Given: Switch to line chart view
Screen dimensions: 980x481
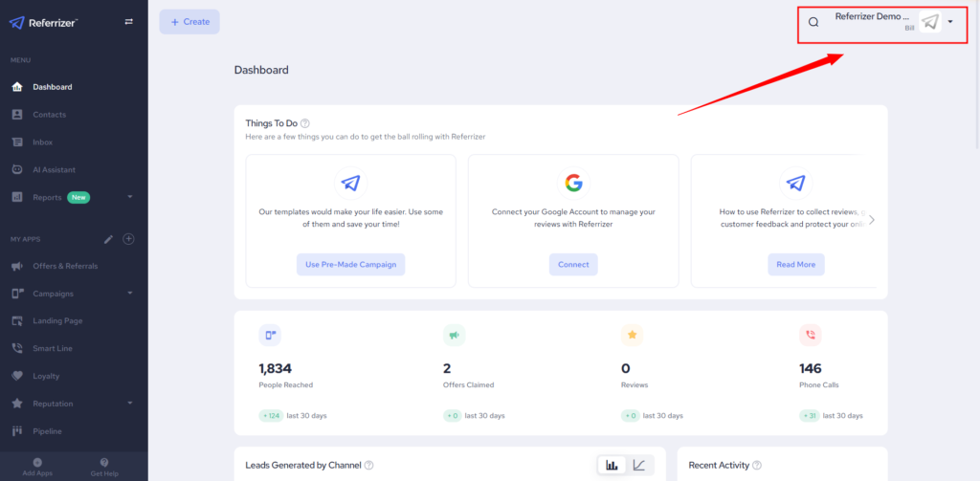Looking at the screenshot, I should [x=639, y=466].
